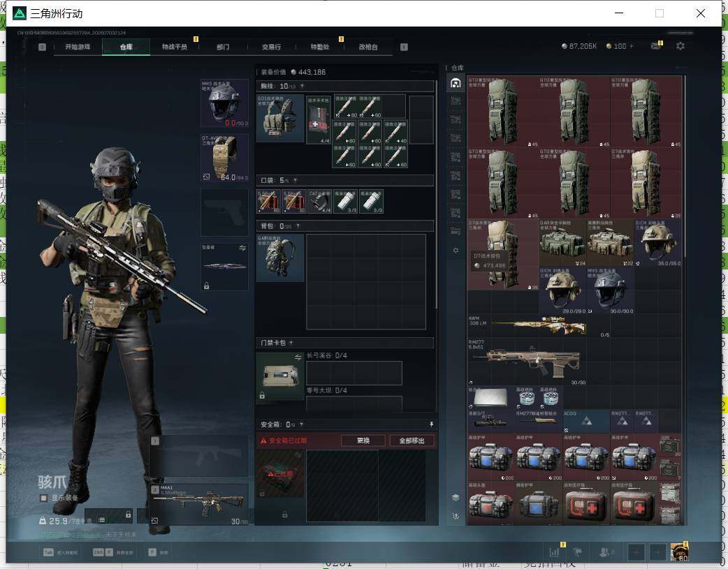The height and width of the screenshot is (569, 728).
Task: Select the RM277 rifle in warehouse
Action: pyautogui.click(x=527, y=362)
